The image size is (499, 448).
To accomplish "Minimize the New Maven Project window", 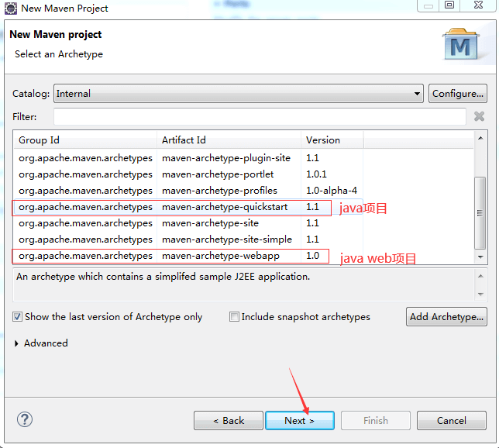I will tap(428, 5).
